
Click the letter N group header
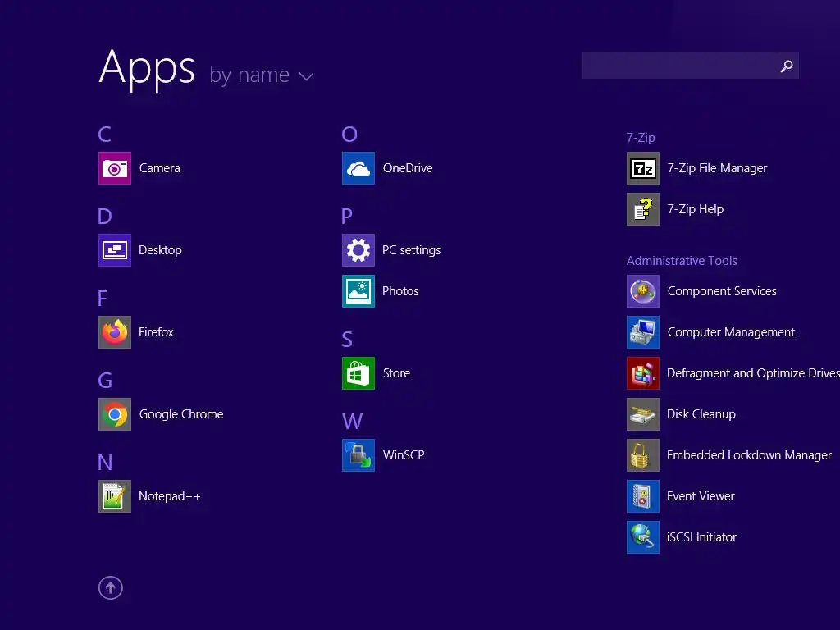point(105,462)
